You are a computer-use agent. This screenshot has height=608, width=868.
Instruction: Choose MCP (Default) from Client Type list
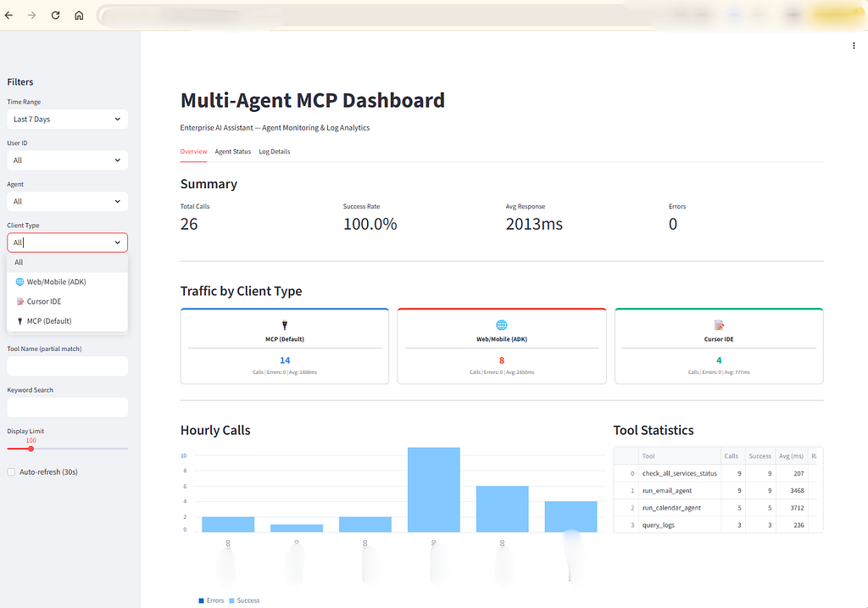tap(68, 321)
